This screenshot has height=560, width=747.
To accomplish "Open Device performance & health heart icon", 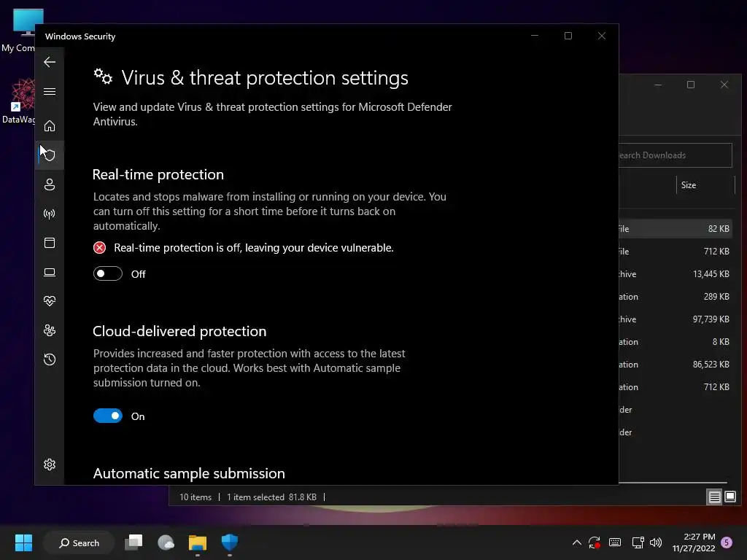I will coord(50,301).
